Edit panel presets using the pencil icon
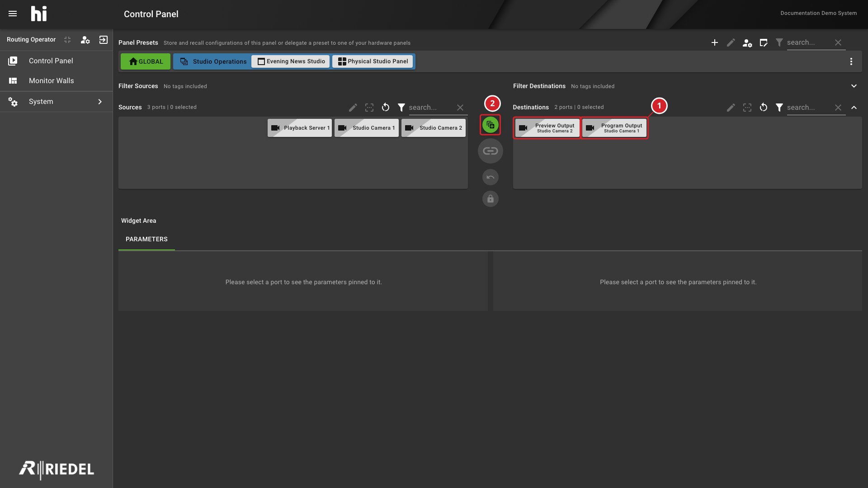 coord(731,42)
